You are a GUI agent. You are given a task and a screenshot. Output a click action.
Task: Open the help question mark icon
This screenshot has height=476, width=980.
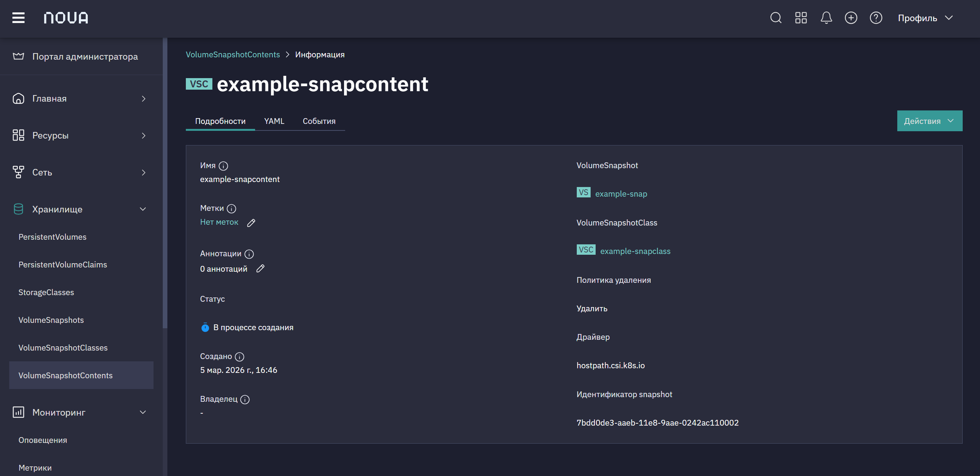tap(876, 18)
